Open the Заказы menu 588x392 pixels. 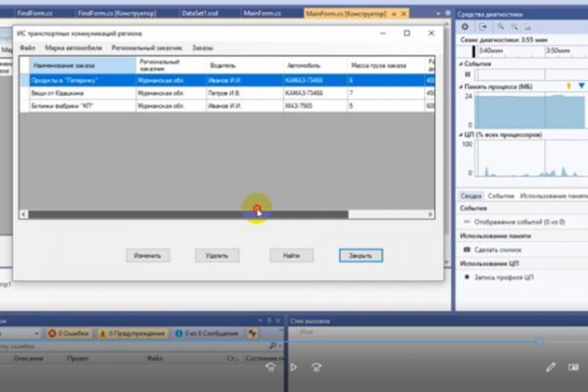click(203, 48)
